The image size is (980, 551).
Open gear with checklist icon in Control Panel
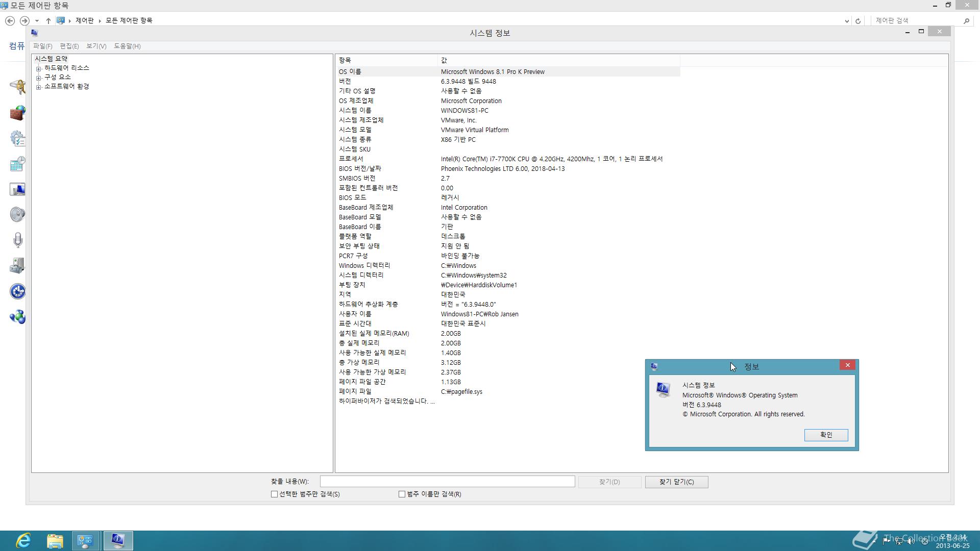click(17, 138)
